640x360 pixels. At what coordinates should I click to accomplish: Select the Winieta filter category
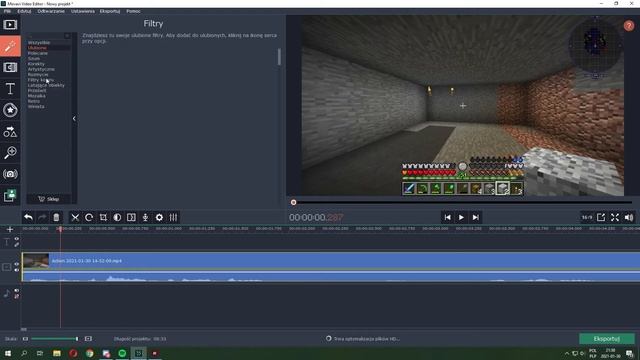pyautogui.click(x=36, y=107)
